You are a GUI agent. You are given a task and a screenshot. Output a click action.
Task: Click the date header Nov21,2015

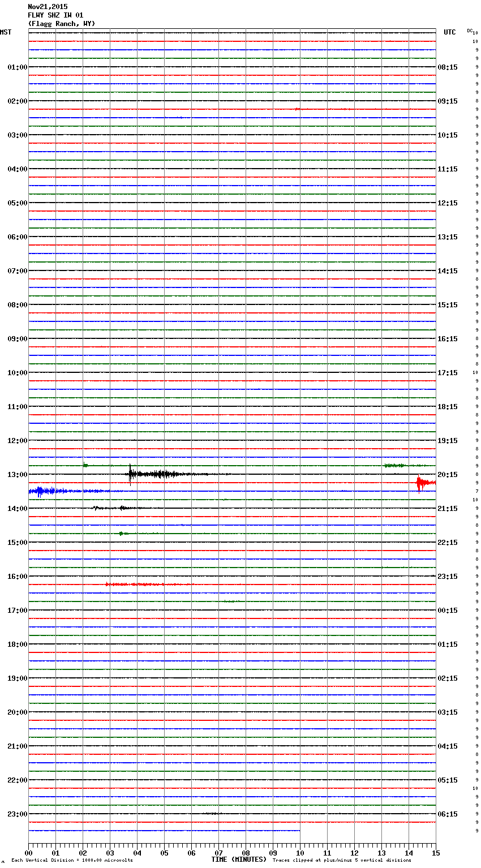48,7
